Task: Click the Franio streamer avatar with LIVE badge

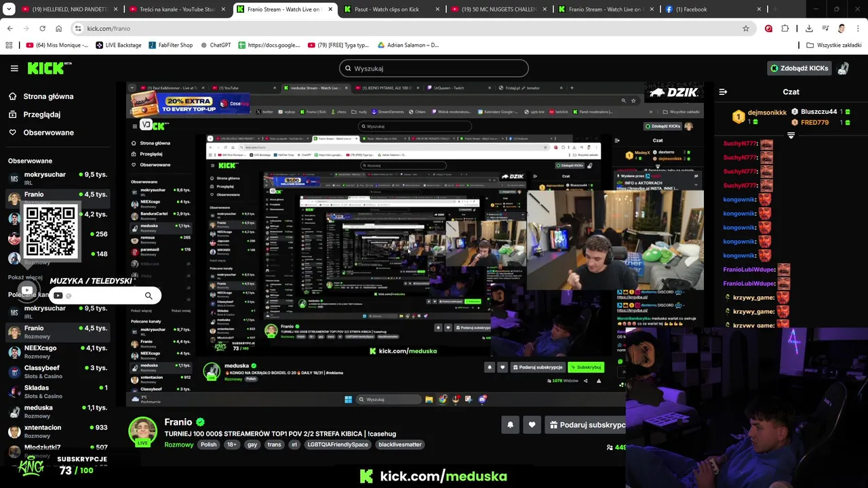Action: click(x=143, y=432)
